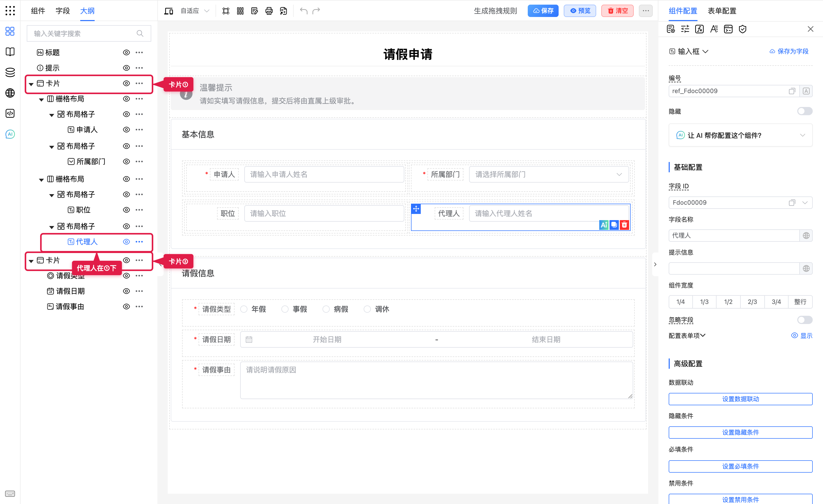Click the undo arrow in toolbar
The width and height of the screenshot is (823, 504).
[303, 11]
